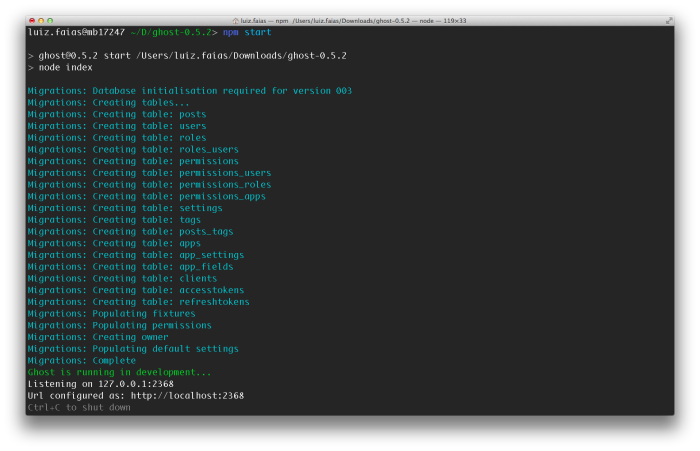The height and width of the screenshot is (451, 700).
Task: Click the 'Populating permissions' line
Action: 120,325
